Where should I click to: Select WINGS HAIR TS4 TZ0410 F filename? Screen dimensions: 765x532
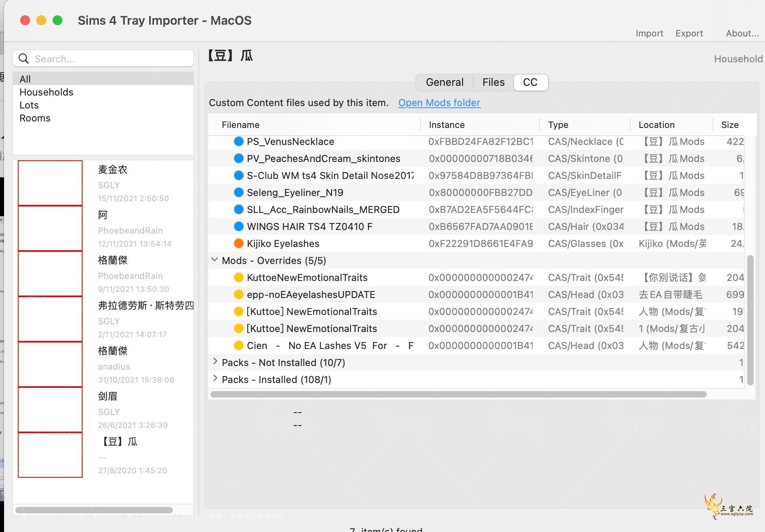pos(310,226)
